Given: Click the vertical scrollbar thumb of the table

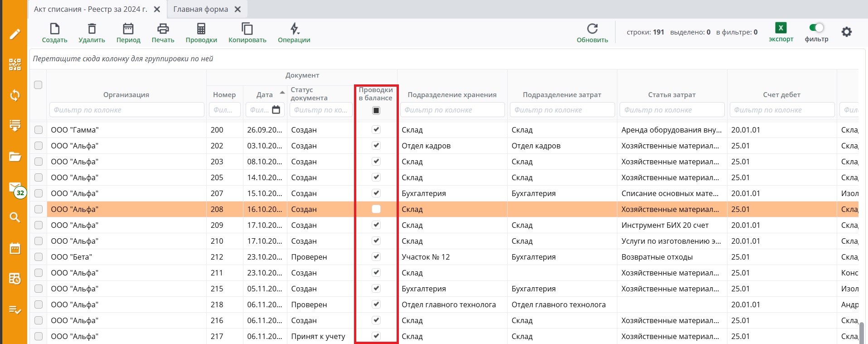Looking at the screenshot, I should pyautogui.click(x=861, y=333).
